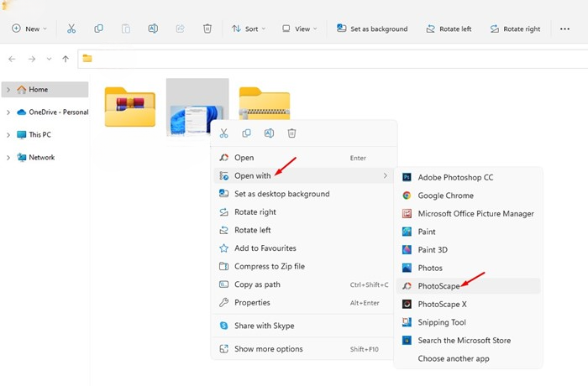
Task: Open with PhotoScape
Action: [468, 286]
